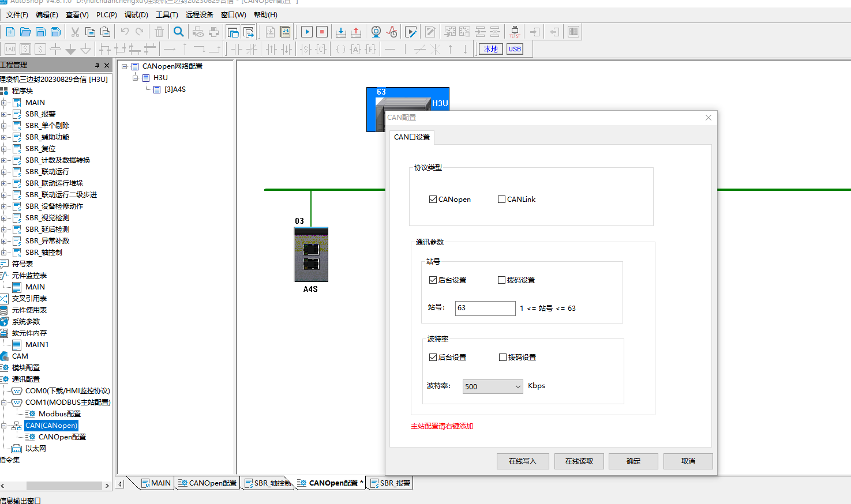Click the Paste clipboard icon
The width and height of the screenshot is (851, 504).
(x=105, y=32)
